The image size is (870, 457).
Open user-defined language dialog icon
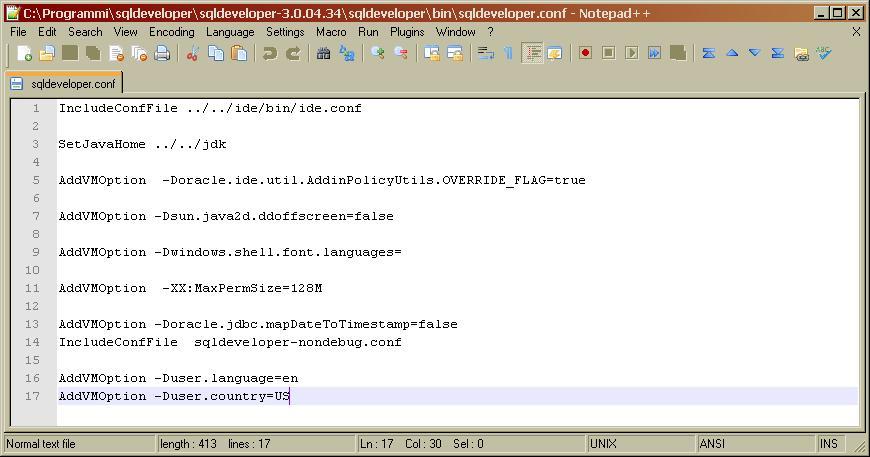555,53
